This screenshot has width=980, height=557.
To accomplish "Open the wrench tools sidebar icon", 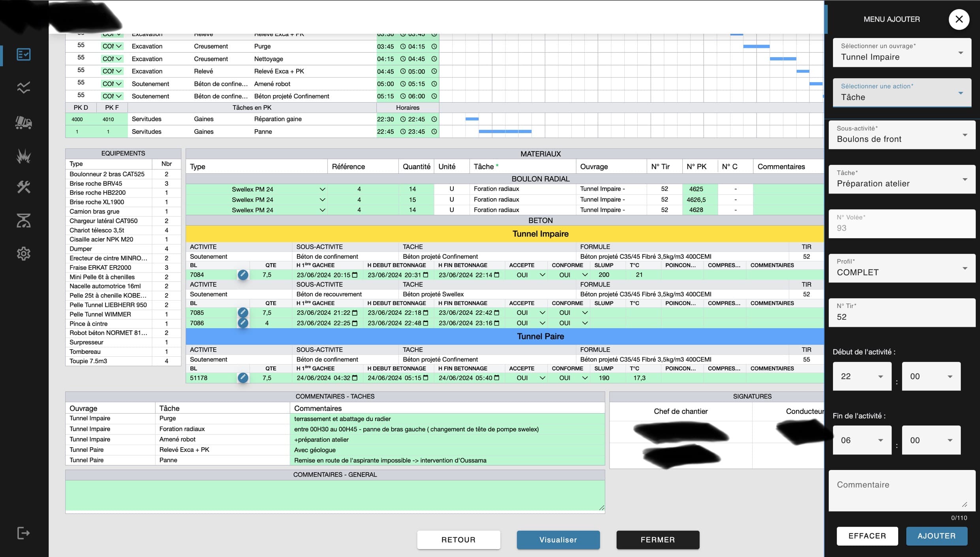I will point(24,187).
